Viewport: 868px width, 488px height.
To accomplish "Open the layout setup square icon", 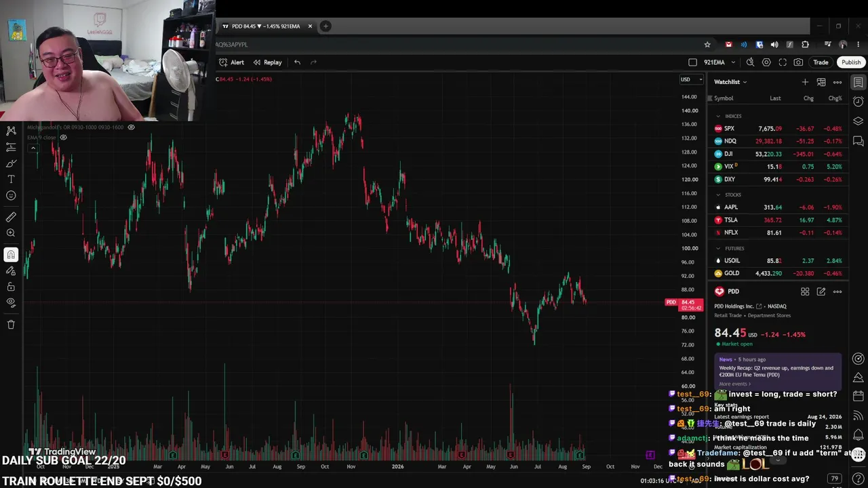I will (692, 62).
